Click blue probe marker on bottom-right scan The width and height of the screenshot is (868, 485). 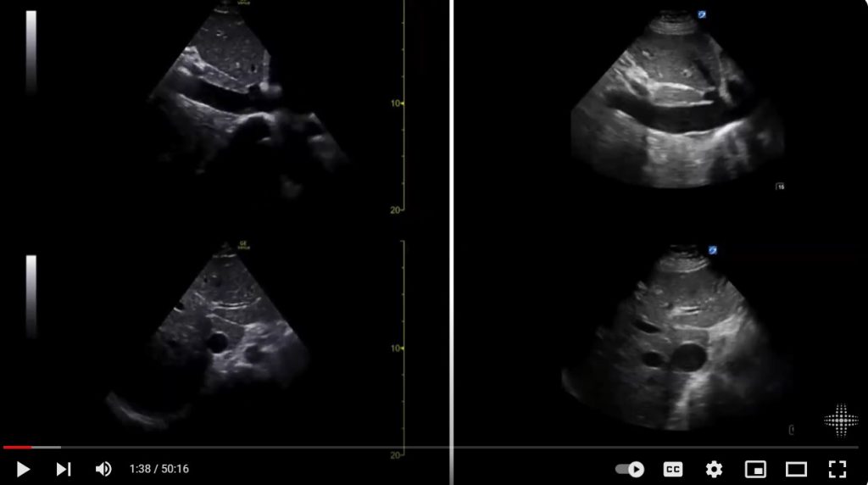(714, 250)
